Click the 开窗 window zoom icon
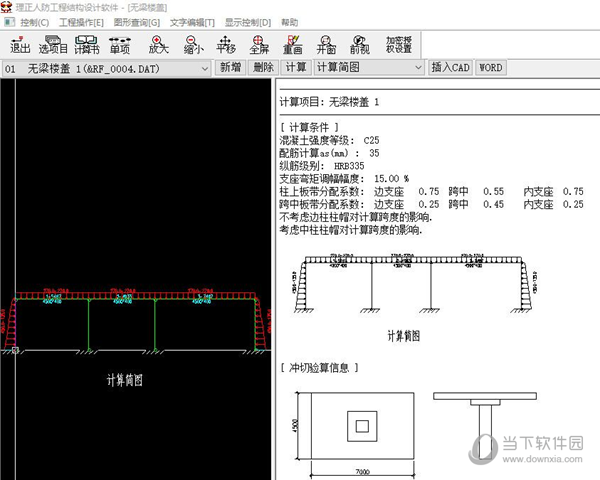Screen dimensions: 600x480 (326, 45)
